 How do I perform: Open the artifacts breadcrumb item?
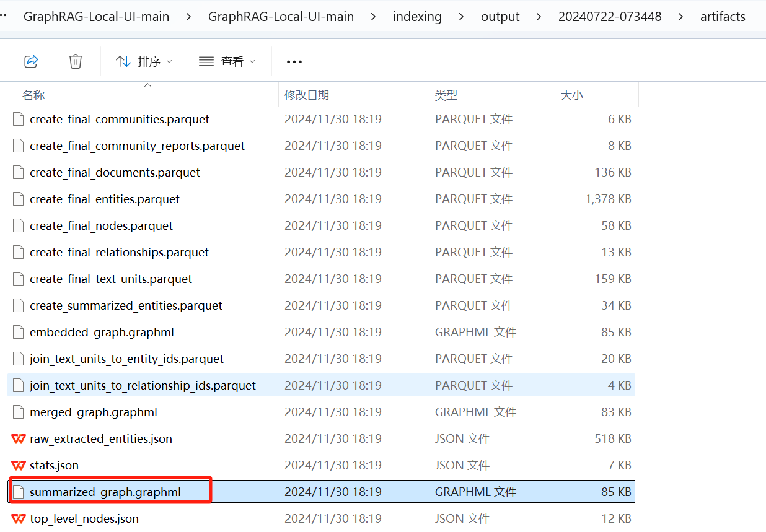tap(723, 17)
